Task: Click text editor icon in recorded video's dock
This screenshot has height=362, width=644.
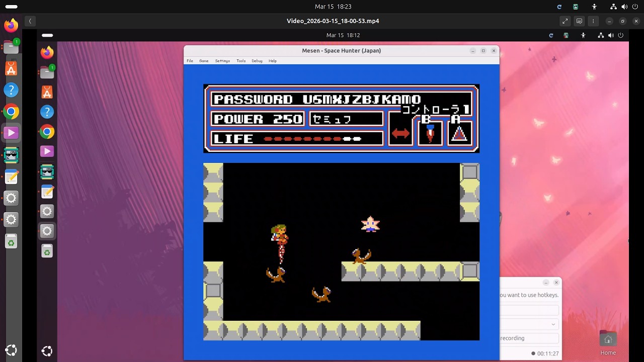Action: point(47,192)
